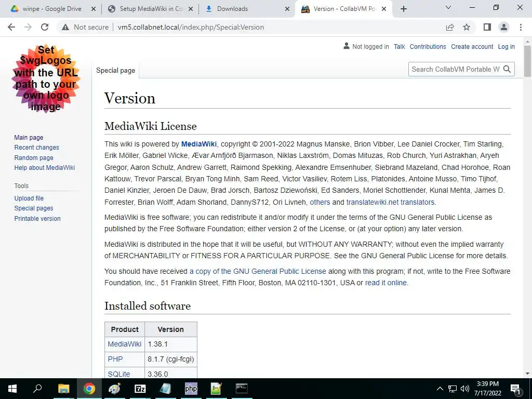Click the wiki logo placeholder image
The width and height of the screenshot is (532, 399).
[x=46, y=78]
